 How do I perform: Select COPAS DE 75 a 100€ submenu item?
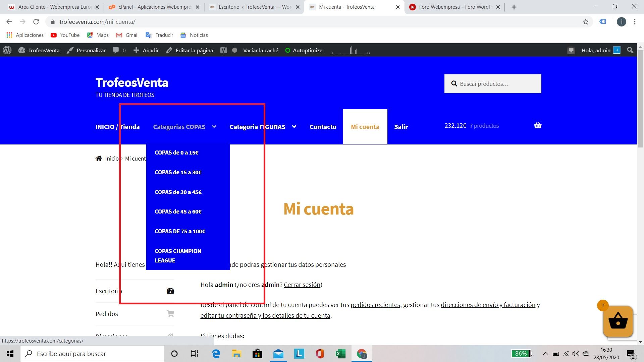pyautogui.click(x=180, y=231)
